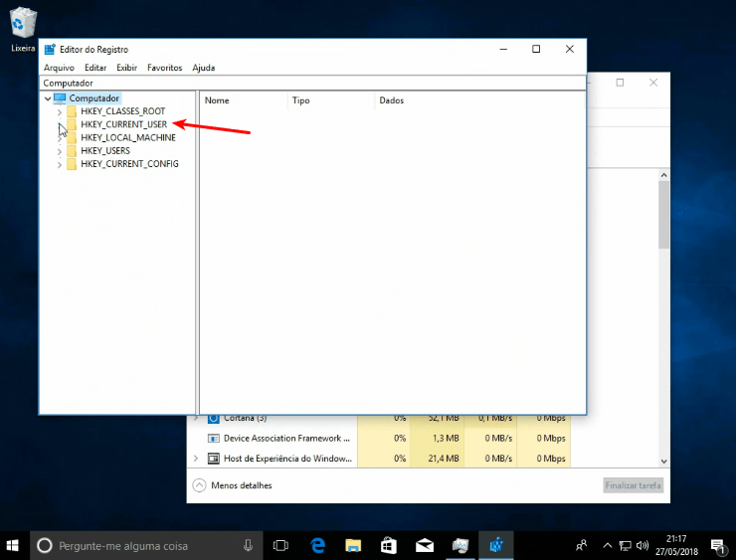Maximize the Editor do Registro window
This screenshot has height=560, width=736.
pyautogui.click(x=536, y=50)
